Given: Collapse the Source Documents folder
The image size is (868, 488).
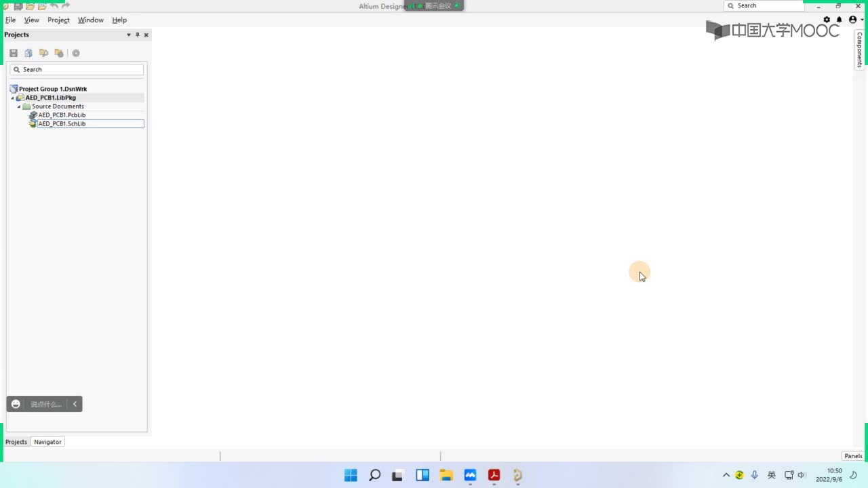Looking at the screenshot, I should pos(19,106).
